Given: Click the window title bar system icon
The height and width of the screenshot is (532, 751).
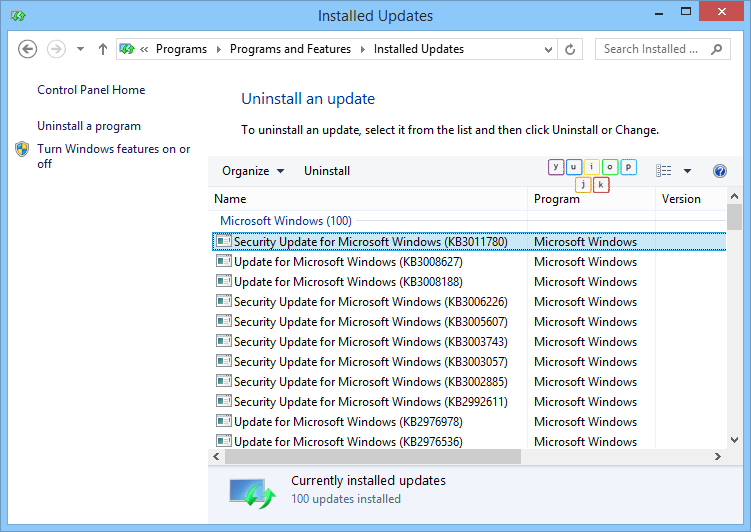Looking at the screenshot, I should tap(18, 16).
